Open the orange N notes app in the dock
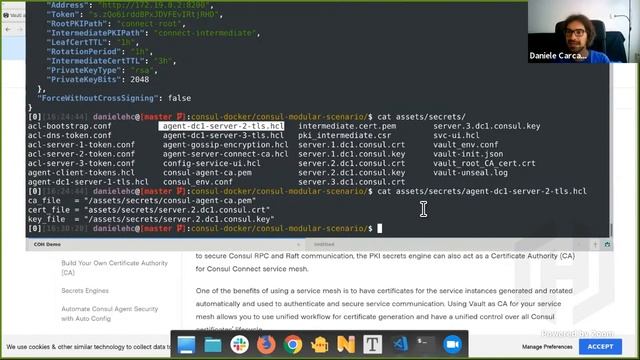The height and width of the screenshot is (360, 640). click(x=346, y=345)
